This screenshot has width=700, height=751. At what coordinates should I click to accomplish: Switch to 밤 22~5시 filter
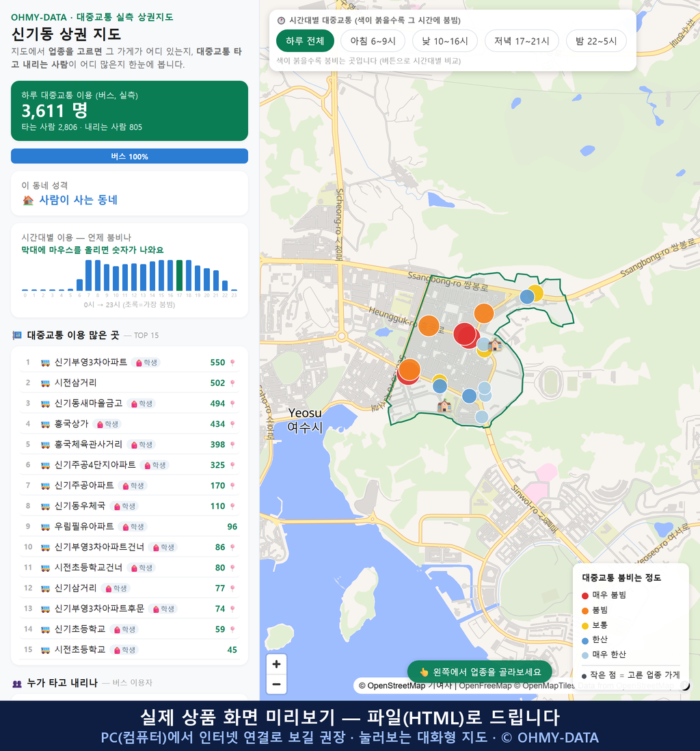tap(596, 41)
